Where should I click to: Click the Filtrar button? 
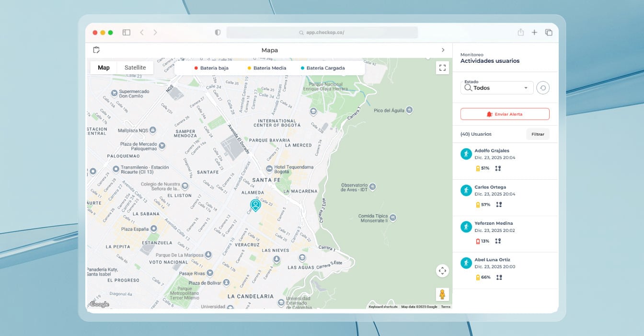538,134
